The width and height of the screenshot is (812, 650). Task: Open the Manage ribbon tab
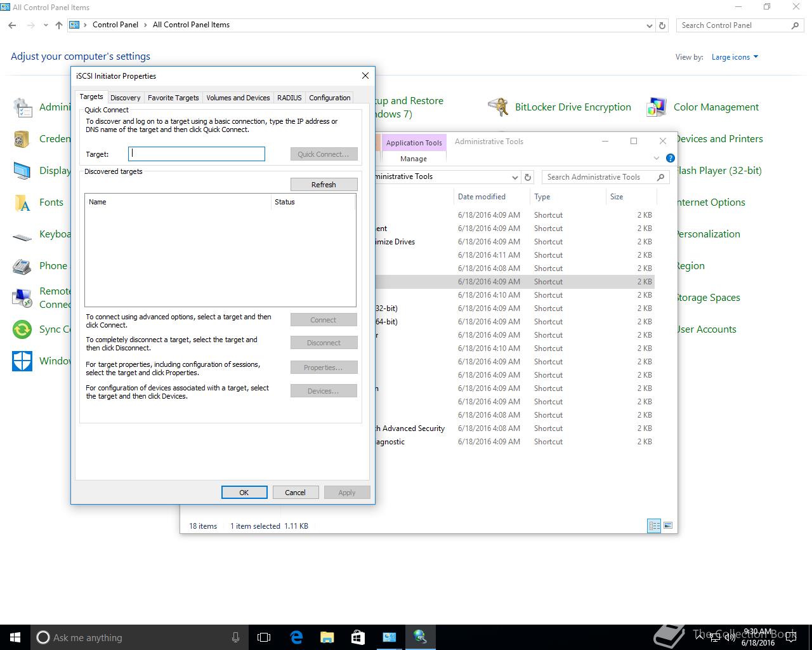414,159
